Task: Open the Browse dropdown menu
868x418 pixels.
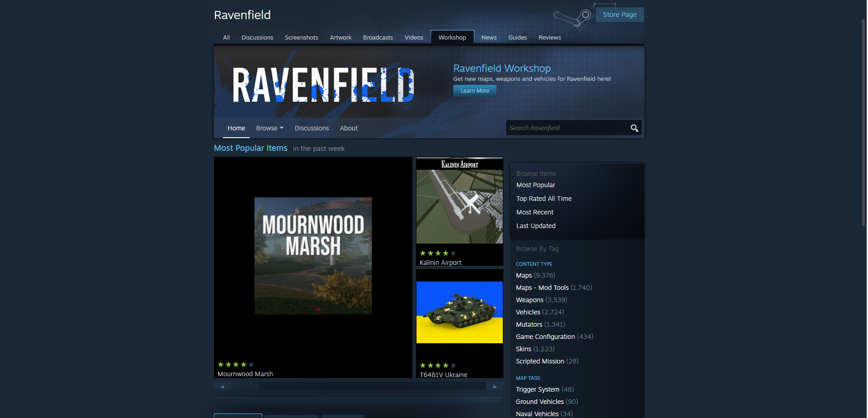Action: click(x=270, y=128)
